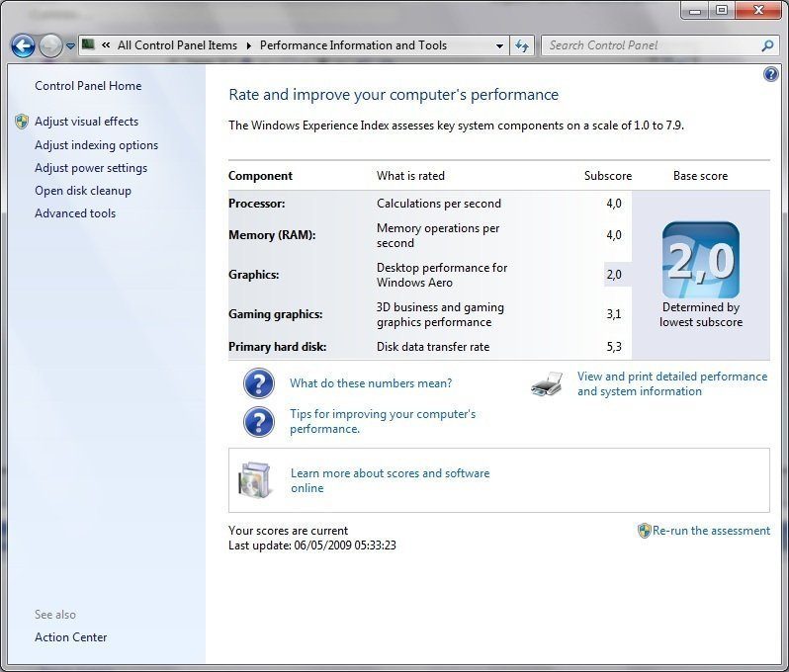The height and width of the screenshot is (672, 789).
Task: Click the software box icon
Action: (255, 480)
